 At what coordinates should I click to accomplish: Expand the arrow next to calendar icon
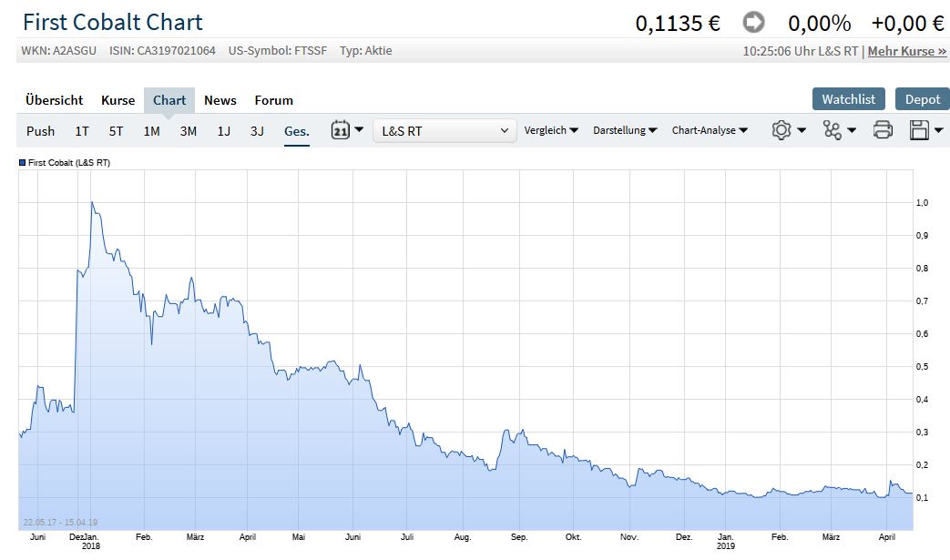pyautogui.click(x=359, y=129)
